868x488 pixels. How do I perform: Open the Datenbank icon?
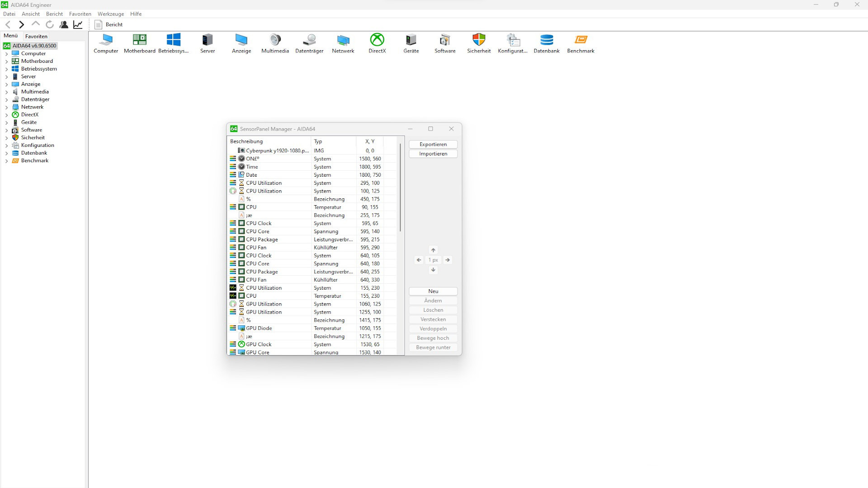(x=547, y=40)
